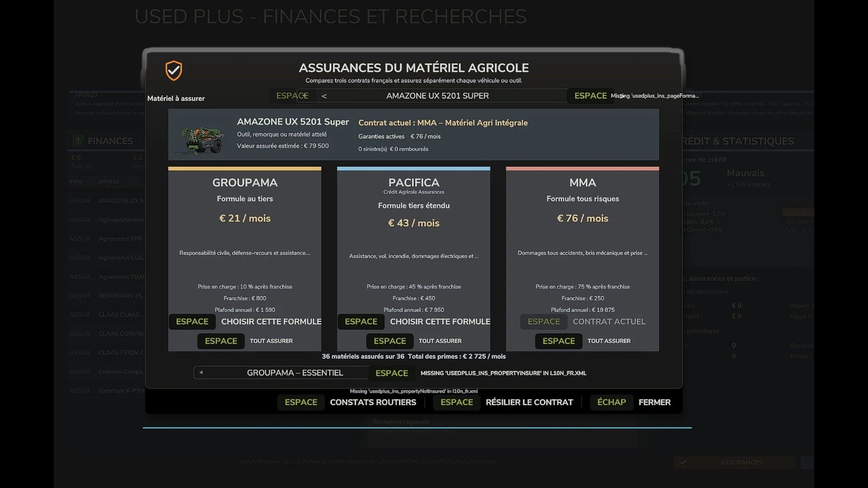
Task: Select the Agromanut FPR row in background list
Action: click(x=107, y=239)
